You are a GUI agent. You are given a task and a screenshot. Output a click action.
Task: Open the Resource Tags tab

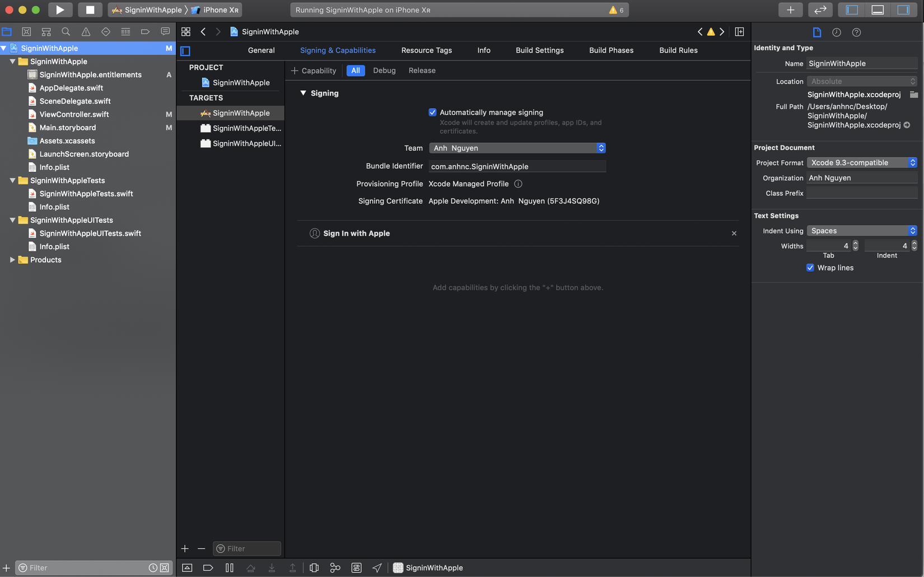click(x=427, y=50)
